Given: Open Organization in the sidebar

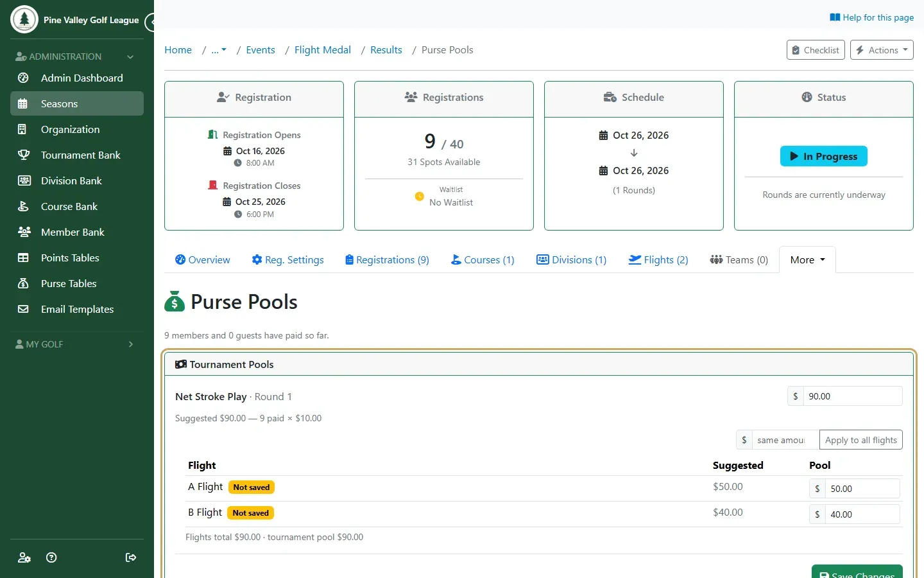Looking at the screenshot, I should 77,129.
